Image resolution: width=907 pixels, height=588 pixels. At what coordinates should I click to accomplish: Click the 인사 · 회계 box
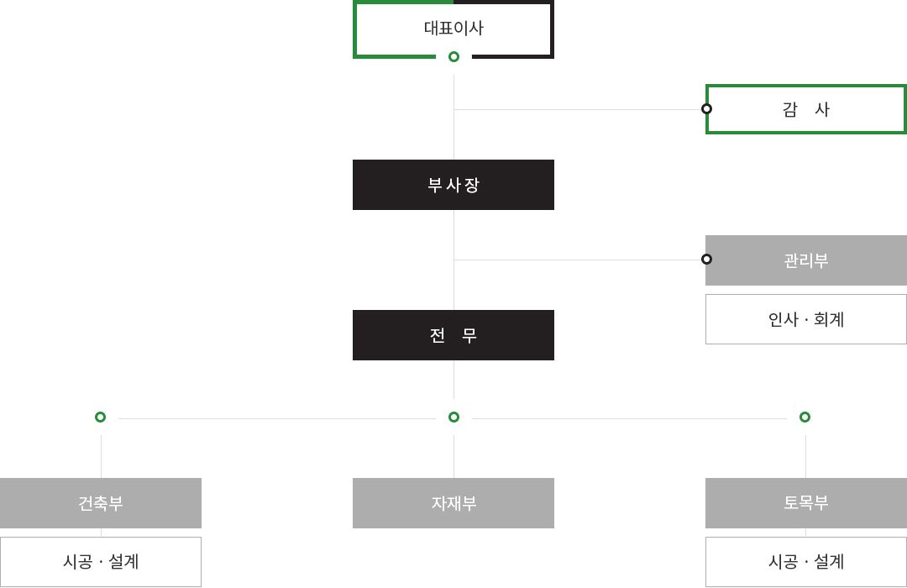[805, 319]
